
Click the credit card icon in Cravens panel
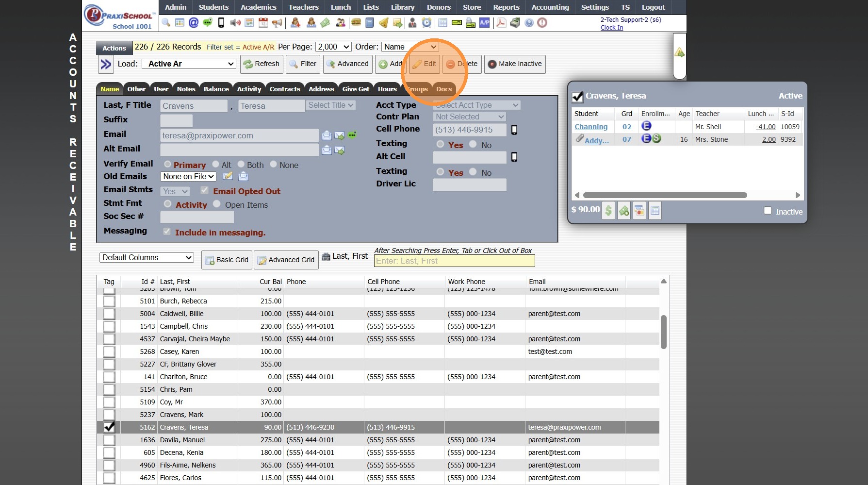click(x=639, y=211)
